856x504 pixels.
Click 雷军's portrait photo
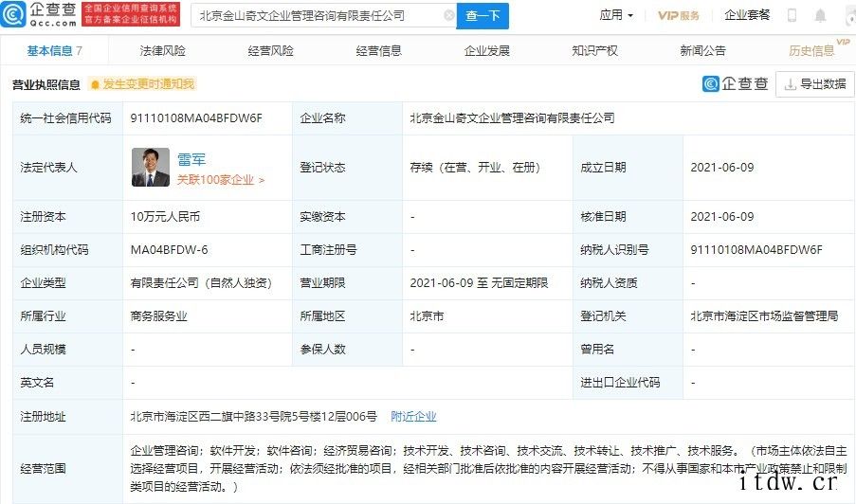pyautogui.click(x=151, y=167)
